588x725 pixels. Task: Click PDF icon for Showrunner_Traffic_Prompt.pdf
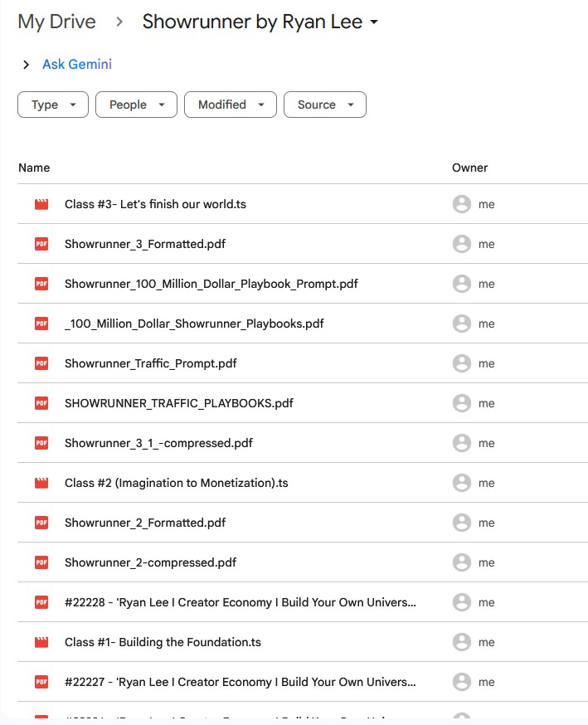click(41, 363)
